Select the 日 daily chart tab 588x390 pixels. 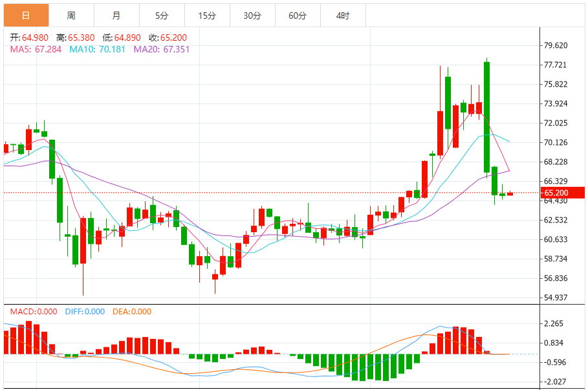click(27, 16)
